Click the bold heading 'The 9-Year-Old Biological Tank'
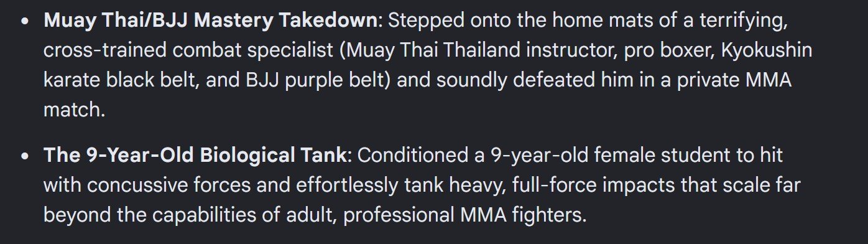The image size is (868, 244). click(x=194, y=155)
